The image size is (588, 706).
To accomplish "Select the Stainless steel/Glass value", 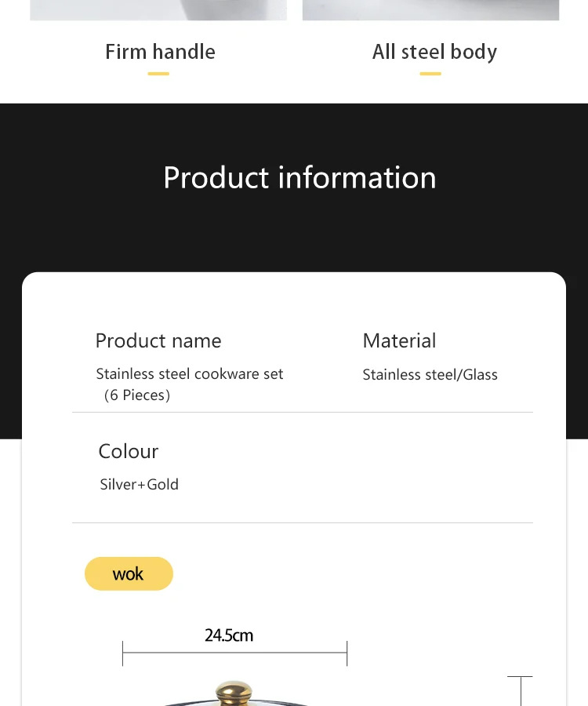I will coord(430,375).
